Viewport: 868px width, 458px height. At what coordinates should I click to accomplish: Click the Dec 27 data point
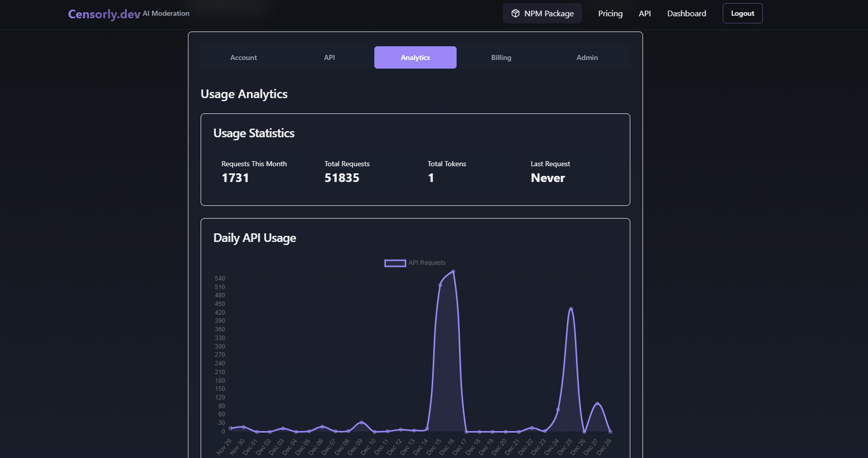coord(597,404)
